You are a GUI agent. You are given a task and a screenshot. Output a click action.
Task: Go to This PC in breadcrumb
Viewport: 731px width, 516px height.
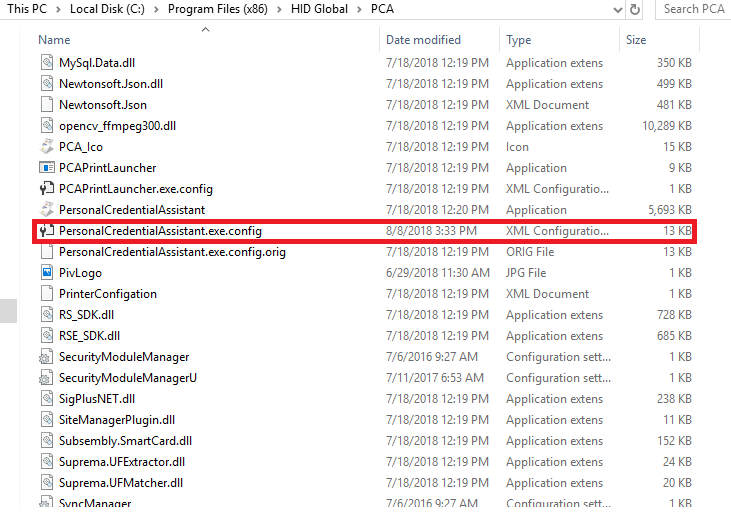[x=27, y=9]
